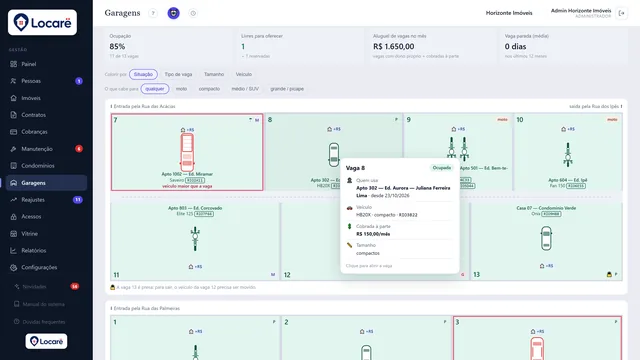Click 'Clique para abrir a vaga' in popup

point(369,266)
